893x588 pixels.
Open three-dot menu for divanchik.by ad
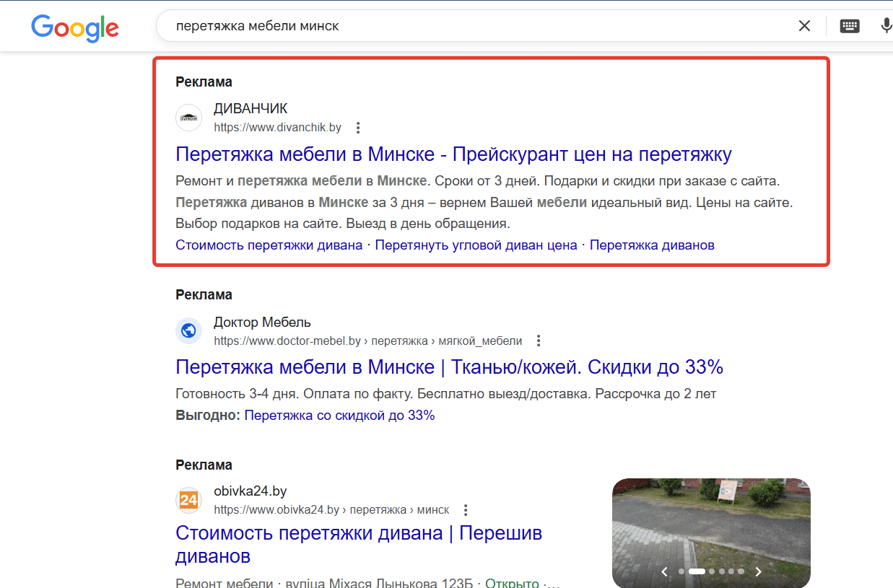click(x=358, y=128)
